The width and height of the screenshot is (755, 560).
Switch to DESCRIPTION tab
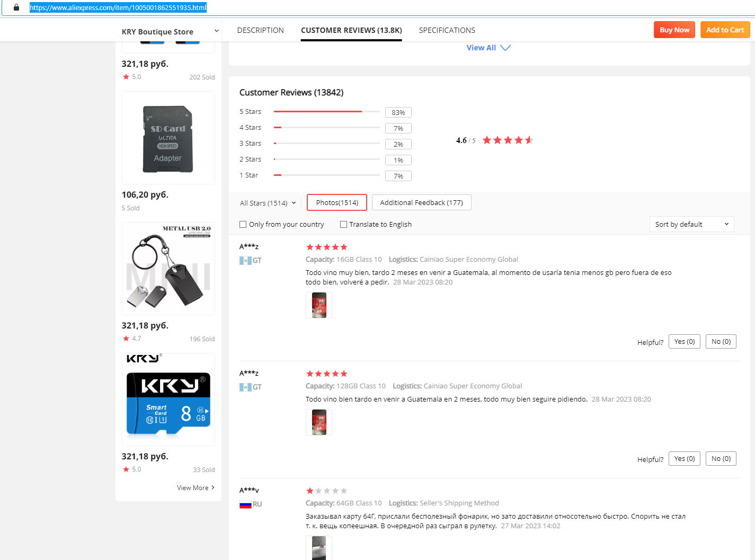(261, 30)
